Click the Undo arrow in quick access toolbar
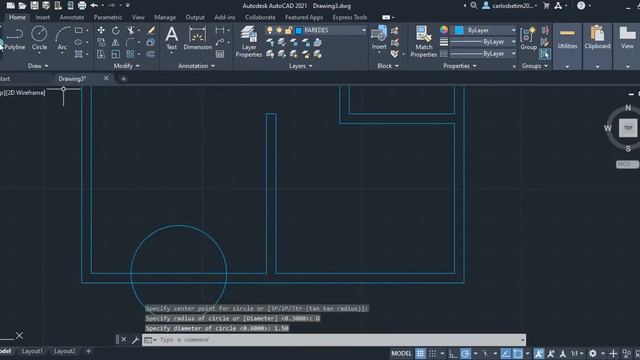The image size is (640, 360). click(94, 6)
